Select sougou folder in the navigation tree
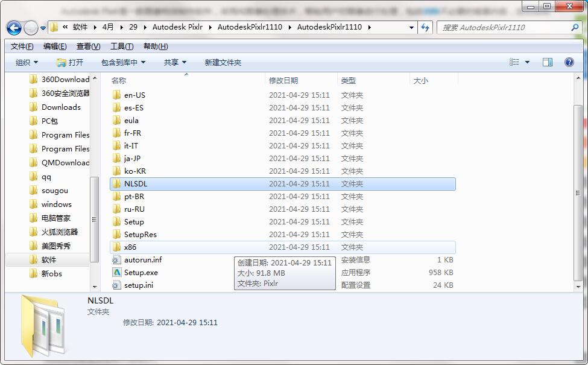 (x=49, y=190)
